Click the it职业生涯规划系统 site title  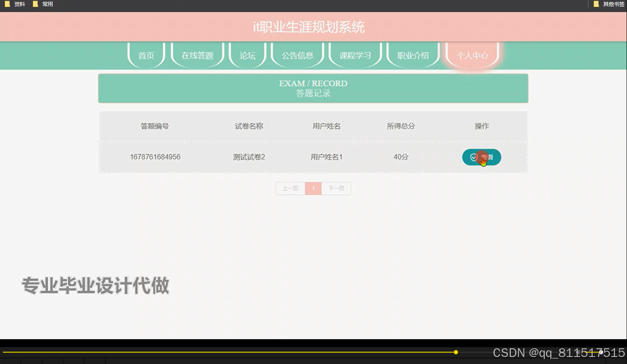pos(309,27)
